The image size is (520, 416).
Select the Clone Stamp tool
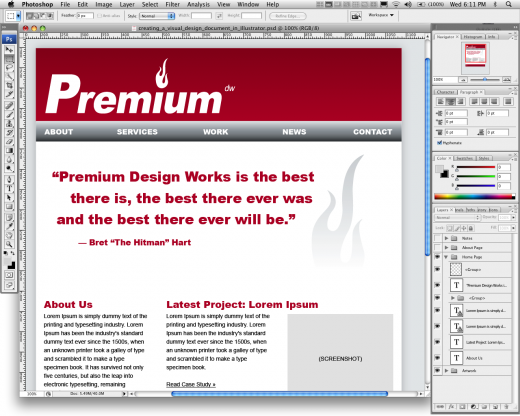[9, 124]
